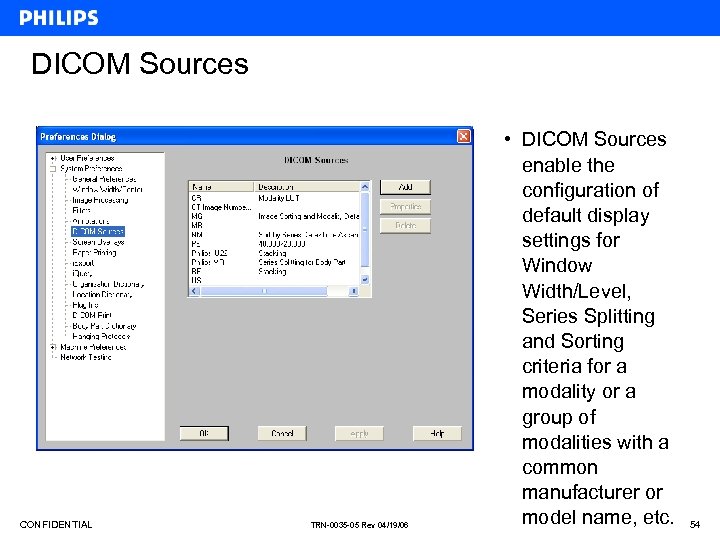This screenshot has width=720, height=540.
Task: Click the Add button
Action: (405, 187)
